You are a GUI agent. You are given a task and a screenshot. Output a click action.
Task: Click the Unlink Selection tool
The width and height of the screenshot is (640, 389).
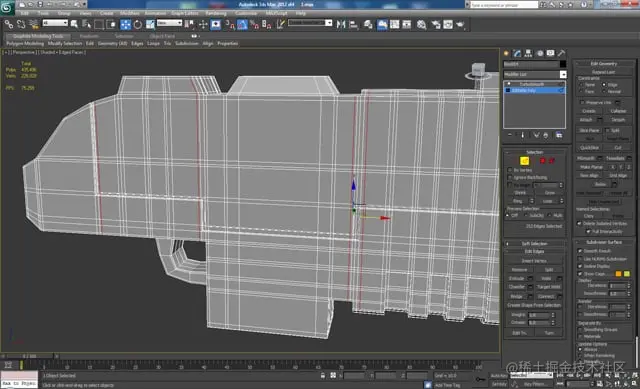coord(21,24)
